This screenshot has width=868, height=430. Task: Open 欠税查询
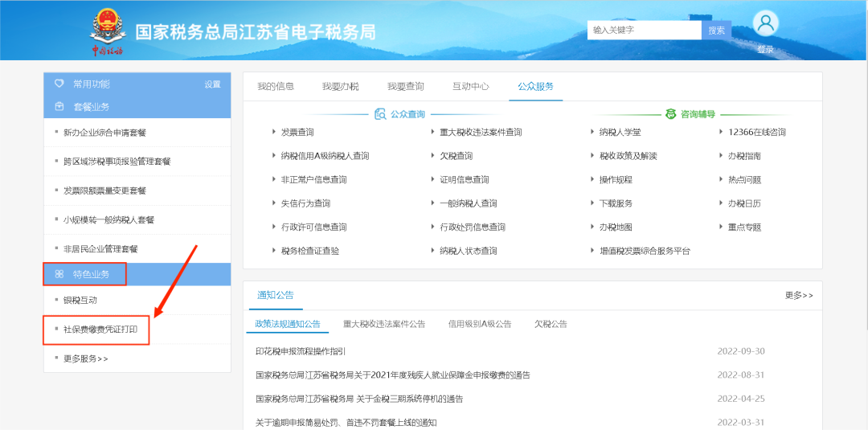457,156
